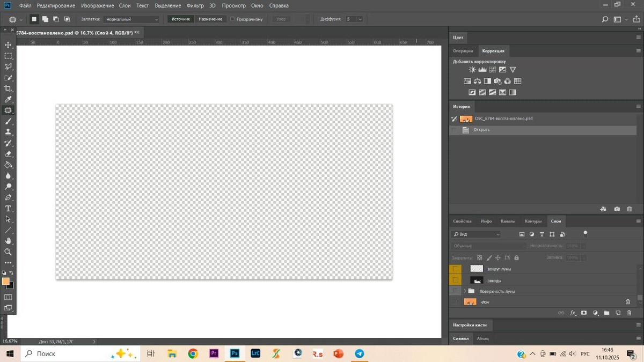Viewport: 644px width, 362px height.
Task: Select the Zoom tool
Action: pyautogui.click(x=8, y=252)
